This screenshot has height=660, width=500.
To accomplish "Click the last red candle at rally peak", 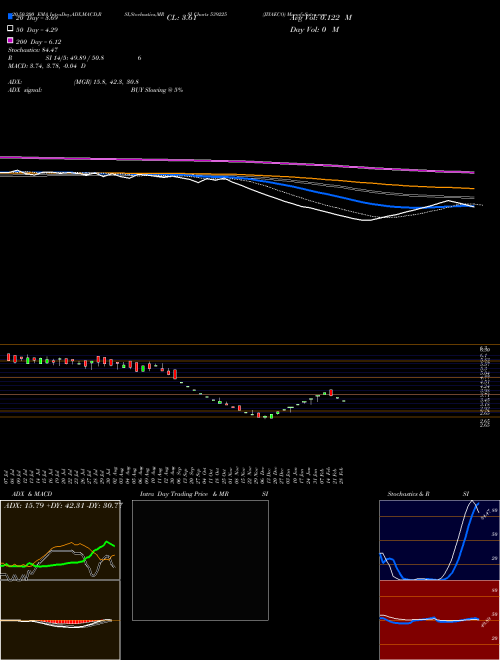I will click(x=331, y=392).
